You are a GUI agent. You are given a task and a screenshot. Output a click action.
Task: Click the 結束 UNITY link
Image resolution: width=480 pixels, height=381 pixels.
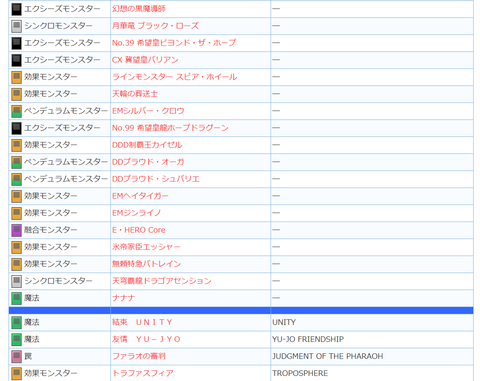click(142, 322)
